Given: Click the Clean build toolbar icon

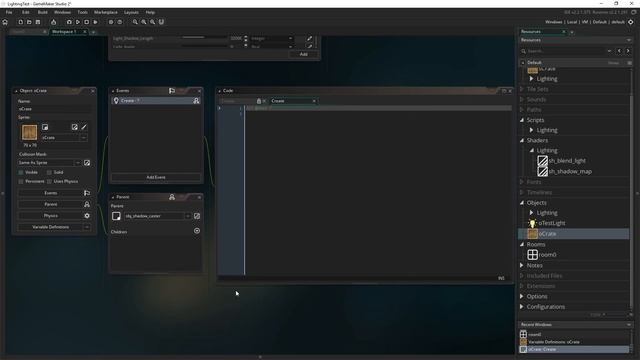Looking at the screenshot, I should click(96, 22).
